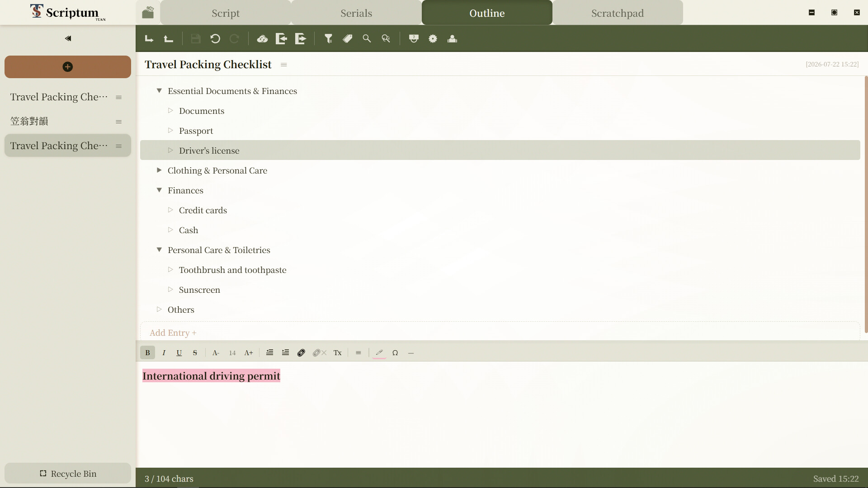Collapse the Finances tree entry
The height and width of the screenshot is (488, 868).
pyautogui.click(x=159, y=190)
